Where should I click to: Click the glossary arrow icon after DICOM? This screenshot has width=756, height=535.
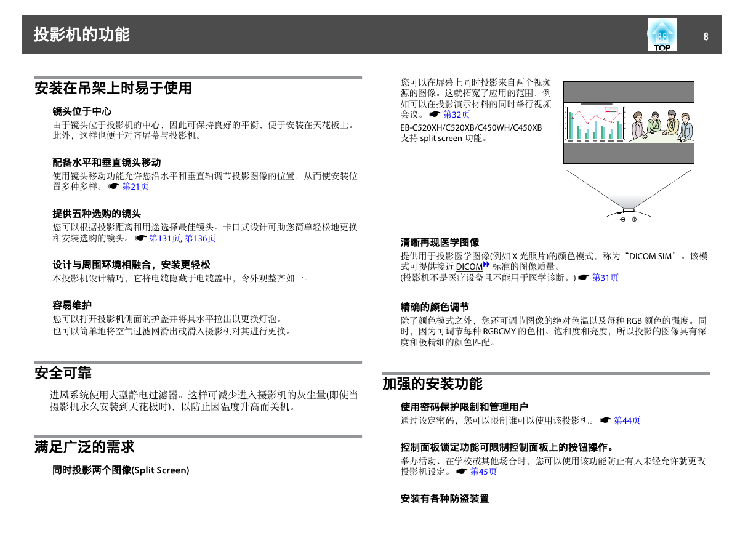486,265
